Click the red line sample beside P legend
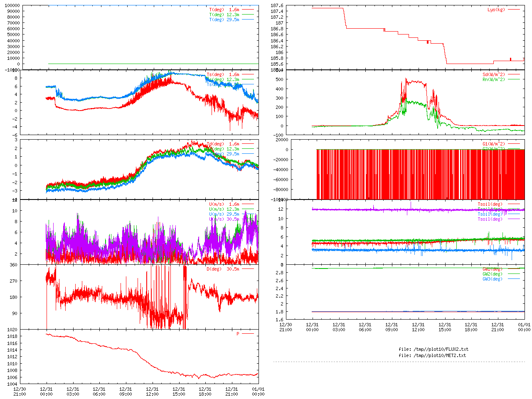The image size is (532, 399). 248,334
